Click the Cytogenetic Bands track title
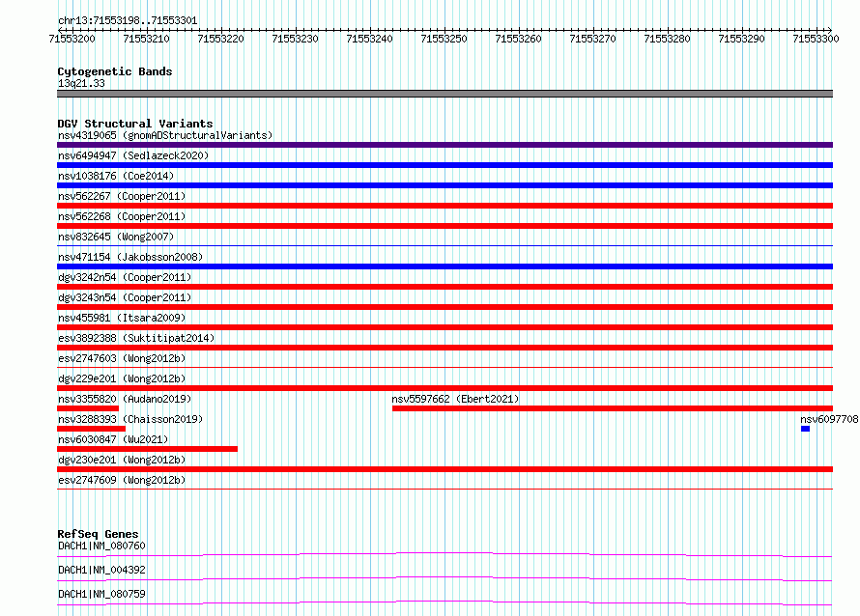The width and height of the screenshot is (860, 616). coord(115,71)
